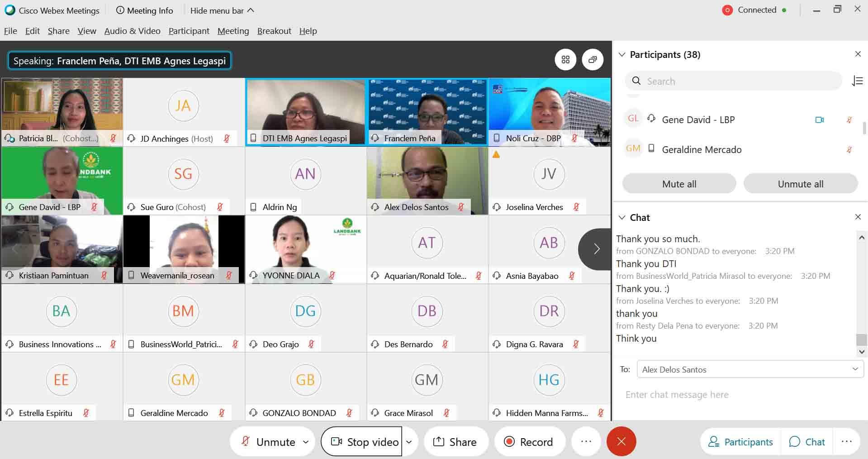The width and height of the screenshot is (868, 459).
Task: Click Grace Mirasol muted mic icon
Action: (446, 413)
